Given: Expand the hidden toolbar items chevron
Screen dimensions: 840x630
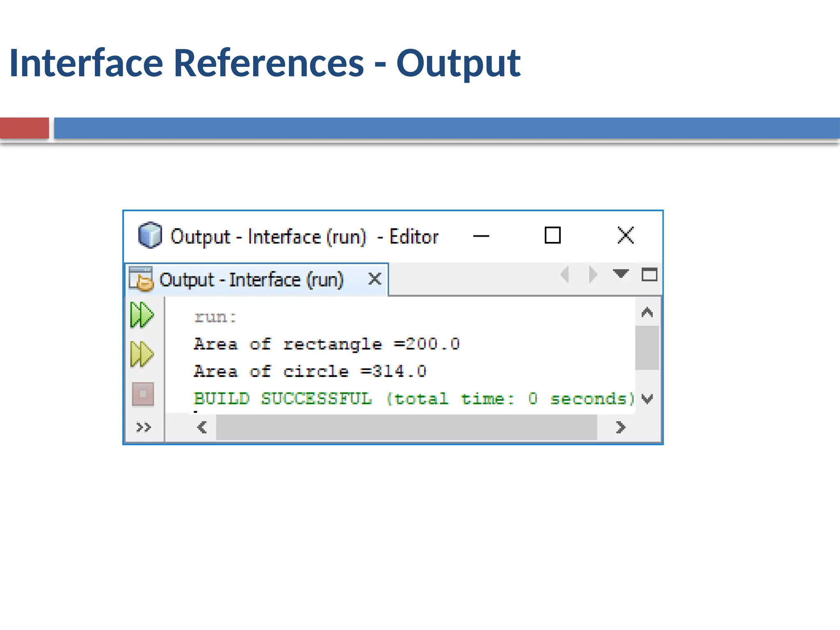Looking at the screenshot, I should pos(144,427).
